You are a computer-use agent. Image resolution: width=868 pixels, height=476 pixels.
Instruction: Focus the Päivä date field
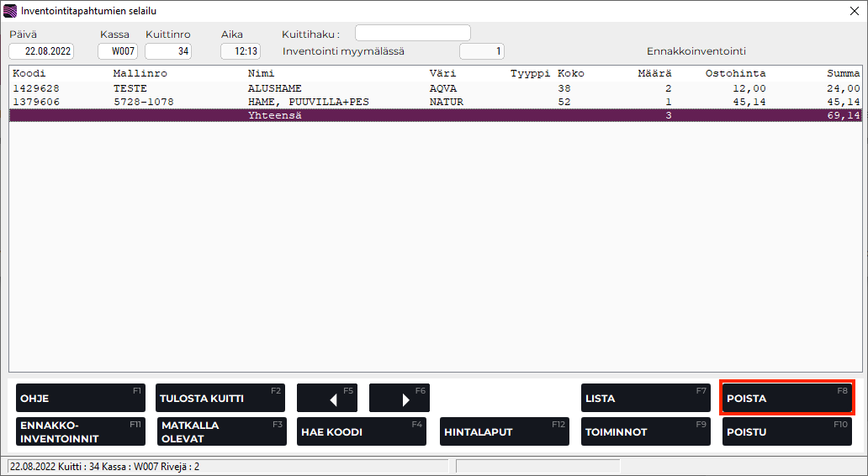tap(41, 51)
